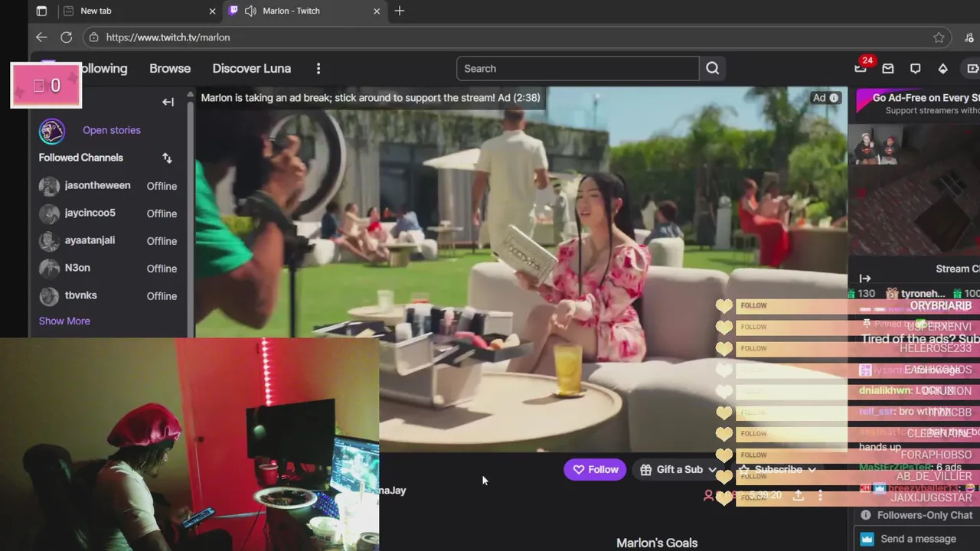980x551 pixels.
Task: Reload the Twitch page
Action: pyautogui.click(x=67, y=37)
